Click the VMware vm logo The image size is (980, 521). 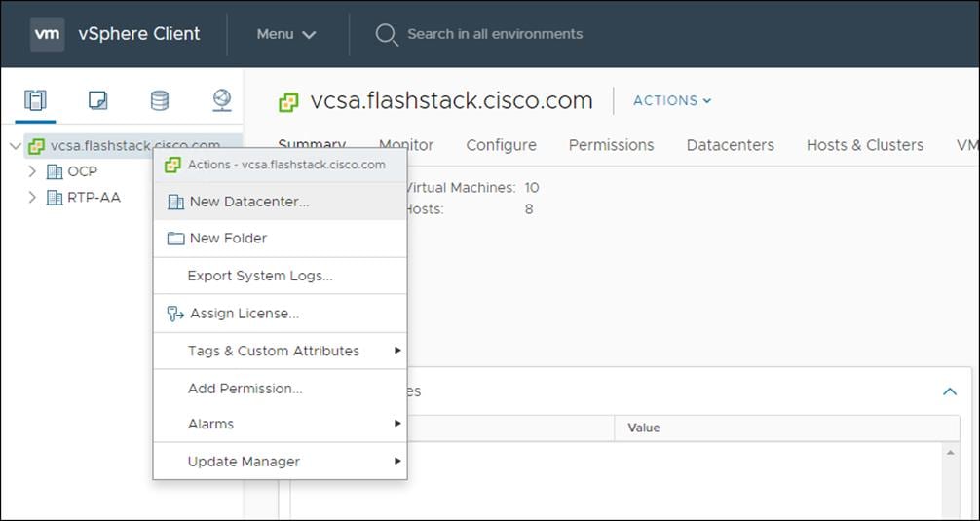point(47,34)
